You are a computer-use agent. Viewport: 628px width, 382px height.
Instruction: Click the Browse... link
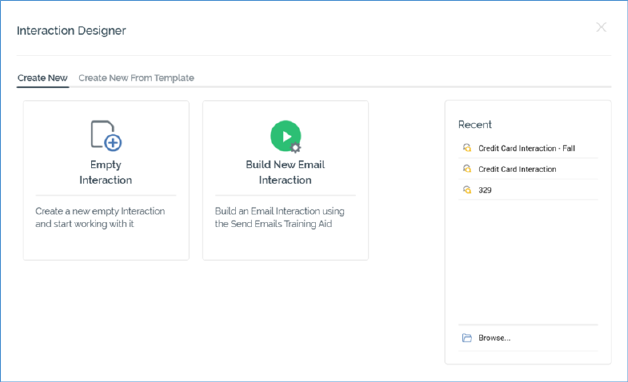(494, 338)
